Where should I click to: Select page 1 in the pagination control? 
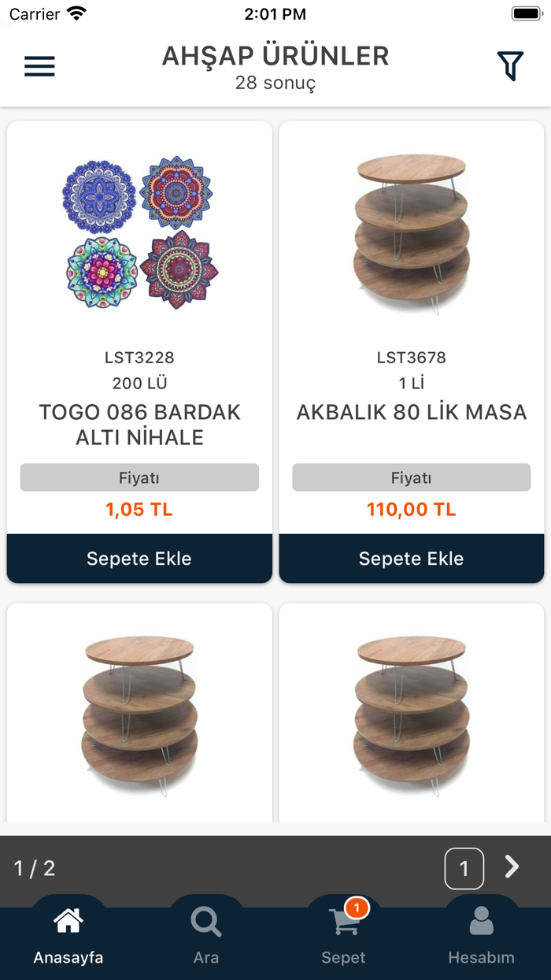click(x=464, y=867)
